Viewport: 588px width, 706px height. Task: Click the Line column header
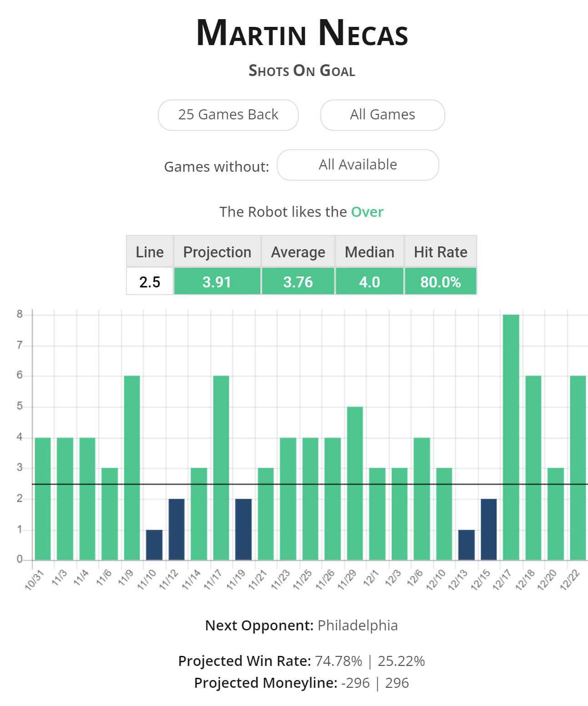pyautogui.click(x=150, y=251)
